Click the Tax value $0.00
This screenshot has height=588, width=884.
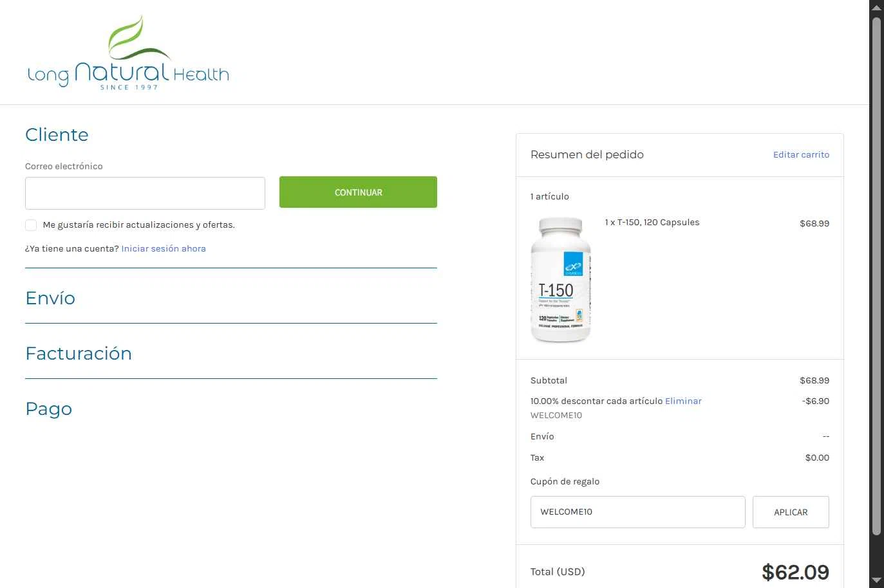pos(817,457)
